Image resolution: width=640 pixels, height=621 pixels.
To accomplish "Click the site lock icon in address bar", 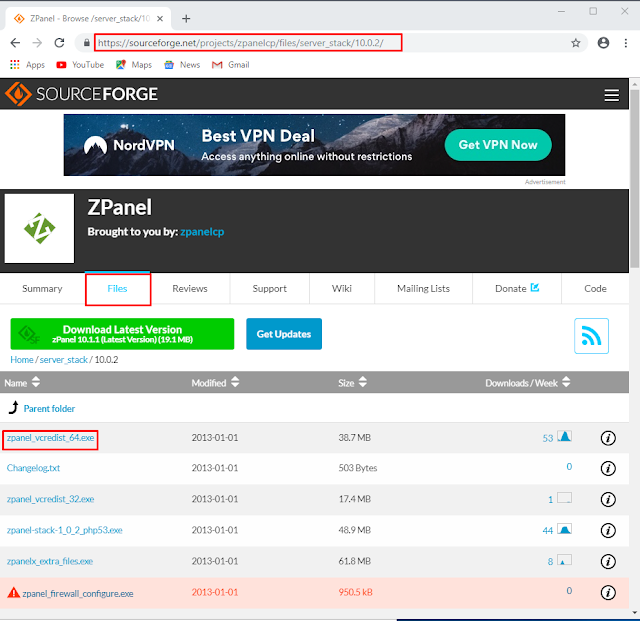I will [x=87, y=43].
